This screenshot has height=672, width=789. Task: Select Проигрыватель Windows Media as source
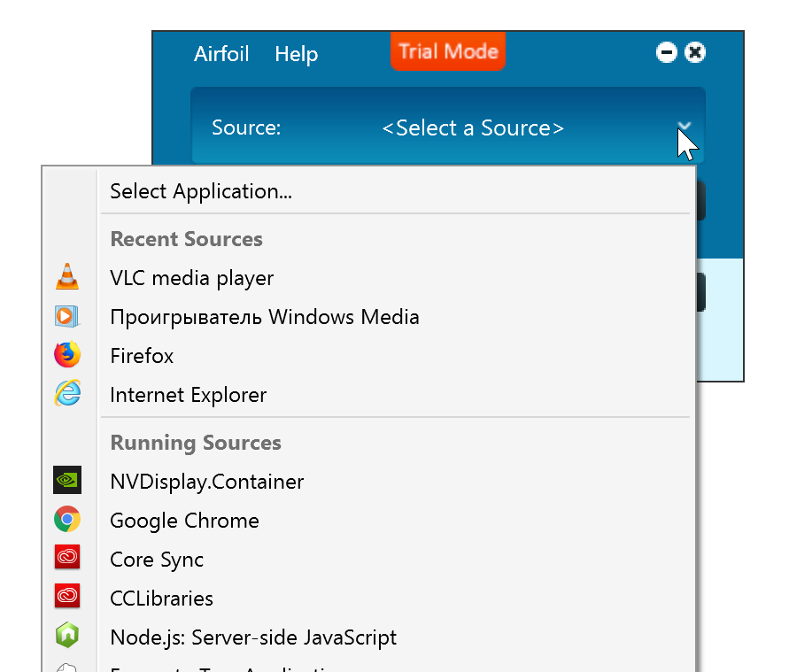click(x=264, y=316)
